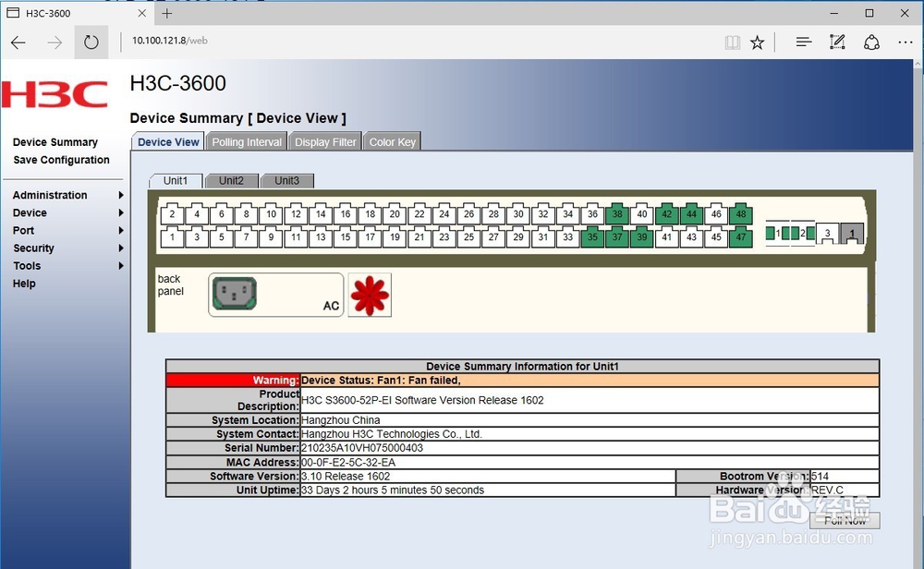Open browser more actions menu
This screenshot has width=924, height=569.
coord(906,42)
